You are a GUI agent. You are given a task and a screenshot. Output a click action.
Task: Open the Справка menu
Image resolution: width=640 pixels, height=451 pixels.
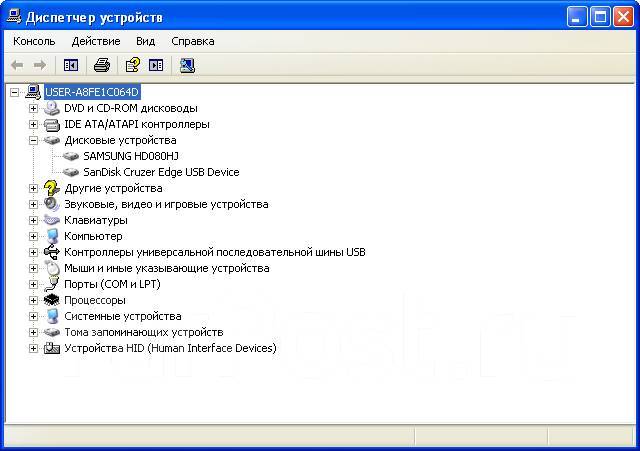point(193,41)
